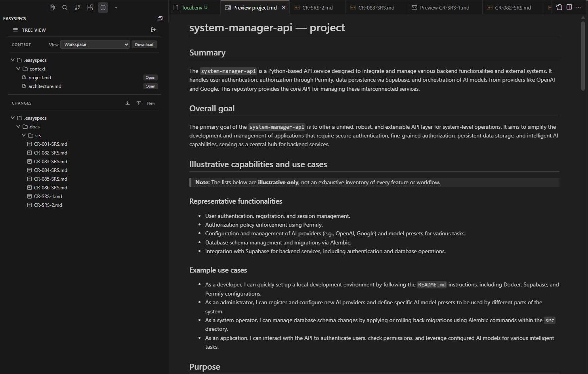Click the 'Purpose' heading at bottom
Image resolution: width=588 pixels, height=374 pixels.
(x=204, y=367)
